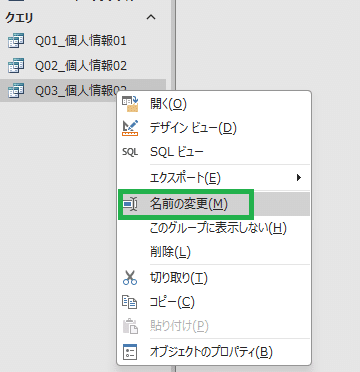The image size is (360, 372).
Task: Click the SQL icon beside SQL ビュー
Action: (x=130, y=152)
